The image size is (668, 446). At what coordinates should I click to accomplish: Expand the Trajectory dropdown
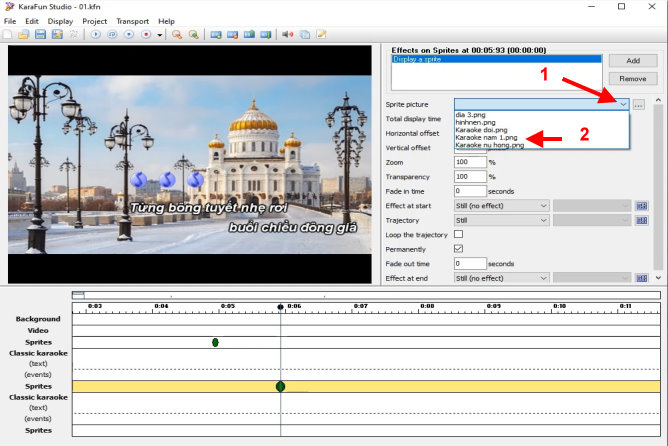(502, 220)
